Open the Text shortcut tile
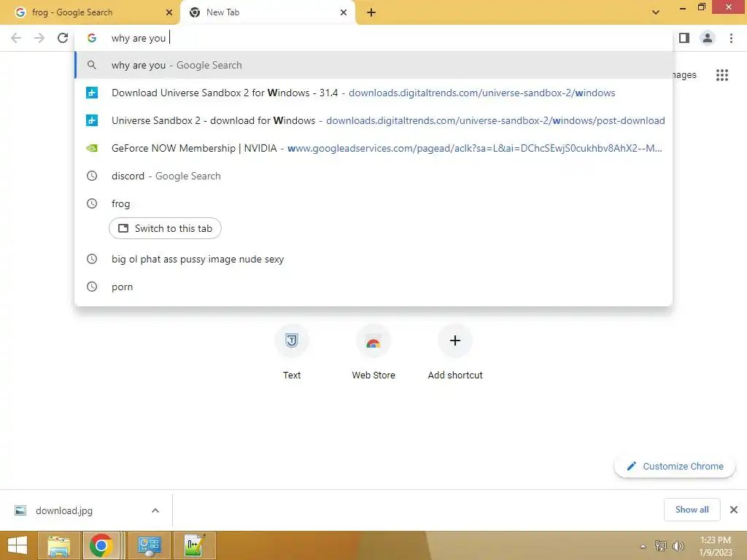The height and width of the screenshot is (560, 747). [292, 353]
